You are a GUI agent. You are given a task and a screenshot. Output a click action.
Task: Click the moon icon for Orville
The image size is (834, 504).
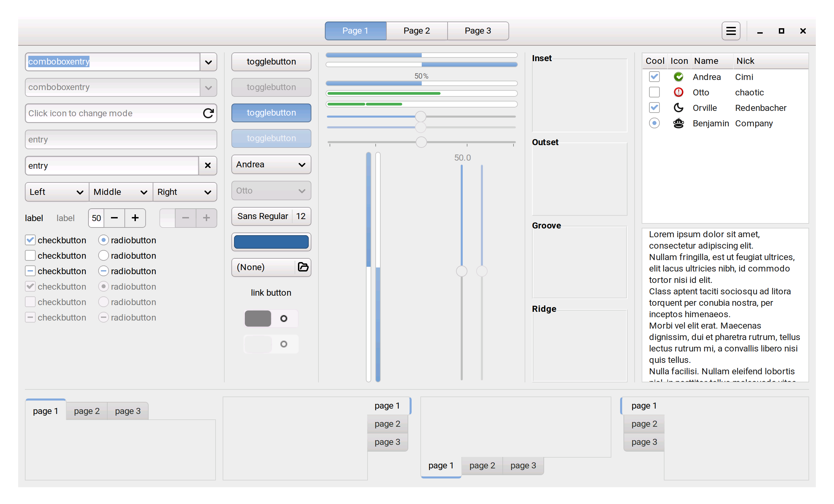(x=678, y=108)
